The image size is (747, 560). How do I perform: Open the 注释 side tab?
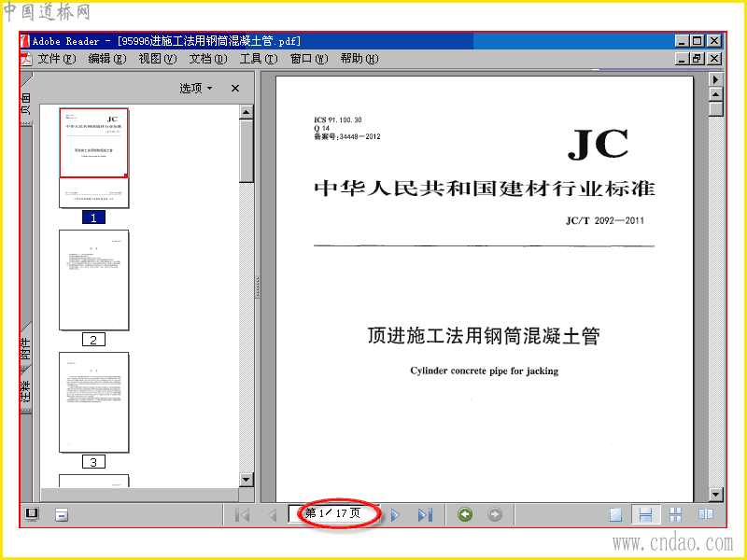point(26,390)
